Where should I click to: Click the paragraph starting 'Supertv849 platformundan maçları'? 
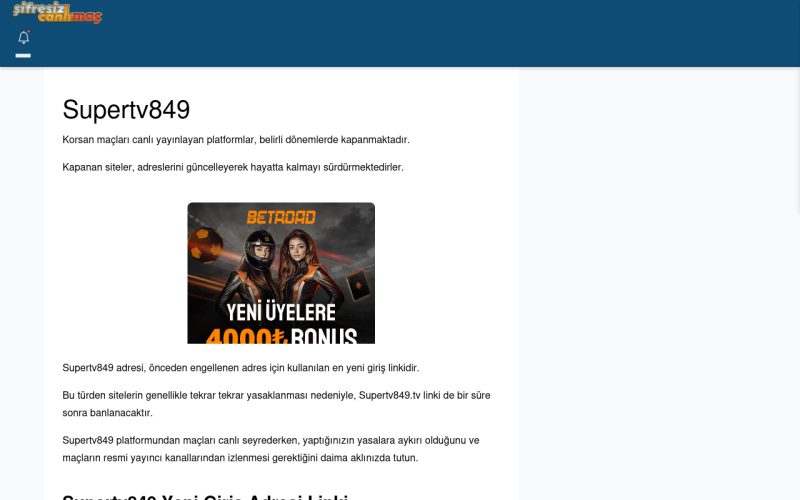pos(271,449)
